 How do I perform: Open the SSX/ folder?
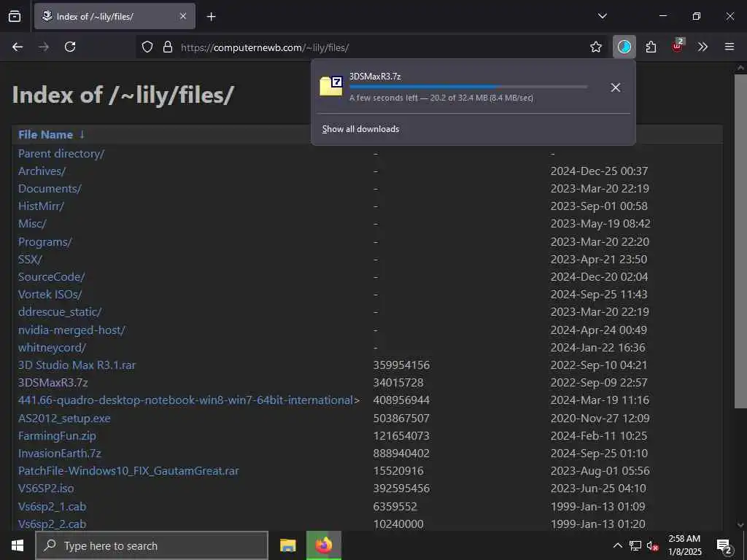point(30,260)
